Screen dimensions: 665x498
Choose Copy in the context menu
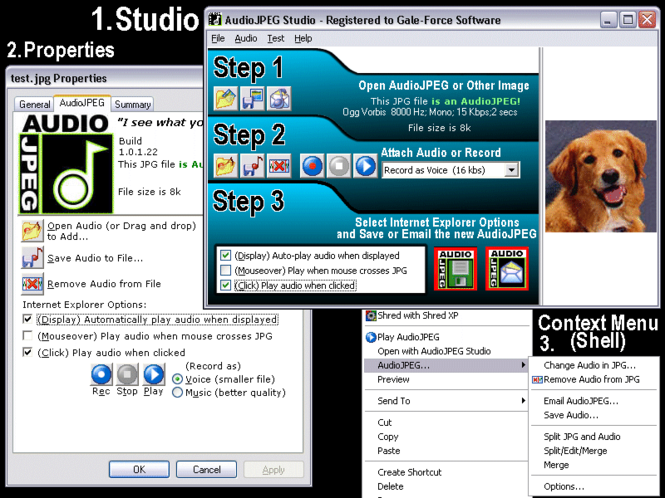[446, 437]
